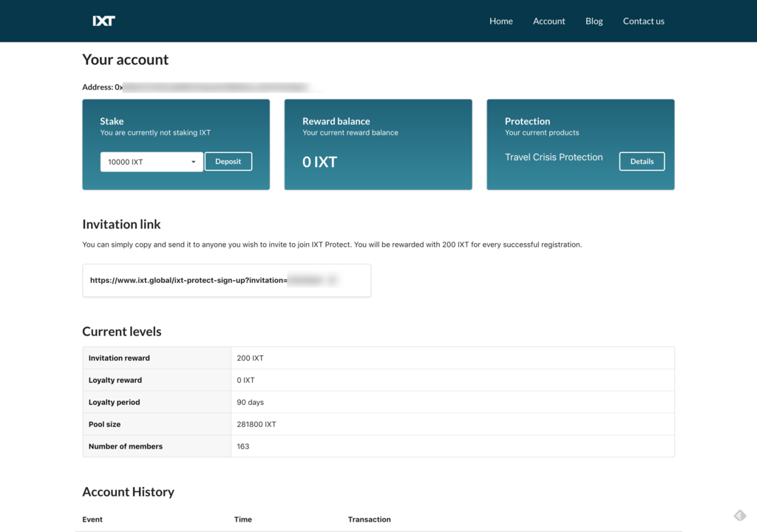Click 'You are currently not staking IXT'

pos(155,133)
